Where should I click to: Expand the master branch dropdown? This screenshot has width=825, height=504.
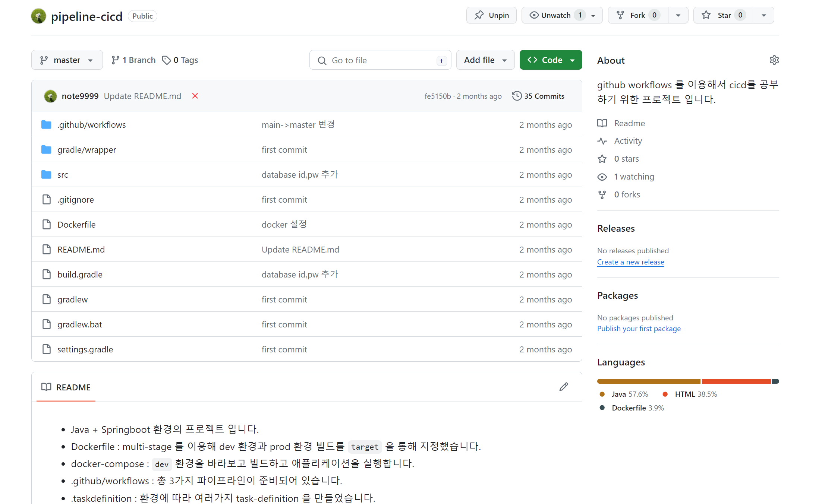[x=67, y=60]
